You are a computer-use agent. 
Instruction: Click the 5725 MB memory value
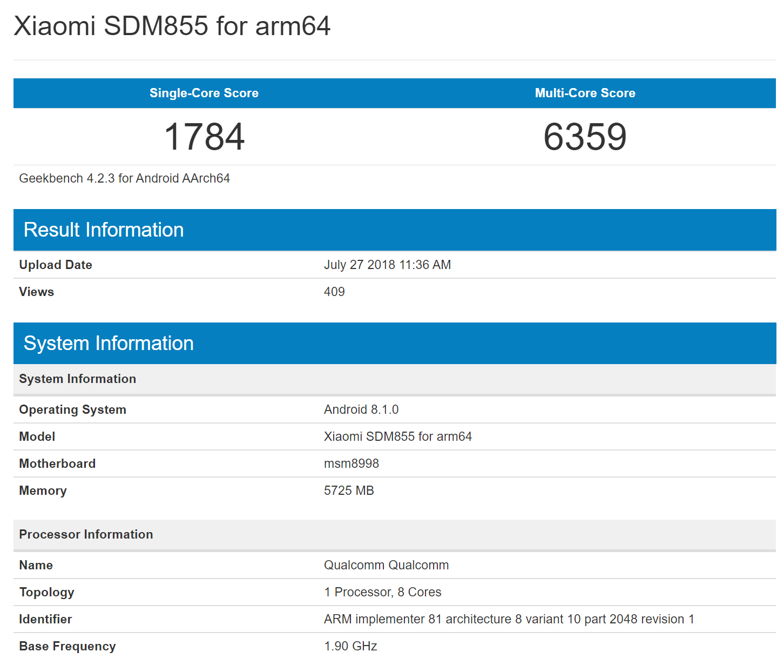click(x=349, y=490)
